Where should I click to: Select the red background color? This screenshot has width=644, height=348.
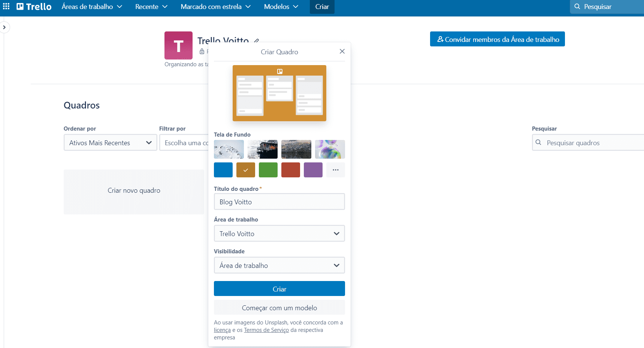pyautogui.click(x=291, y=170)
